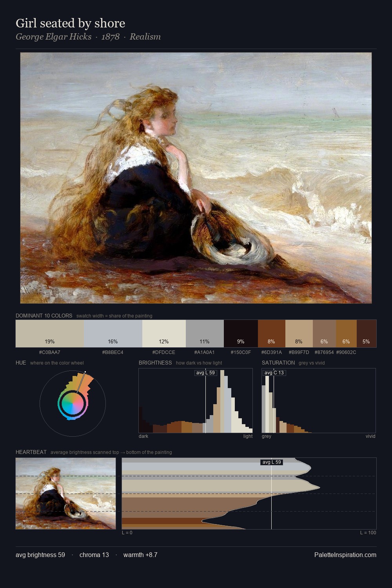Click the hex code #876954
This screenshot has height=588, width=392.
324,352
